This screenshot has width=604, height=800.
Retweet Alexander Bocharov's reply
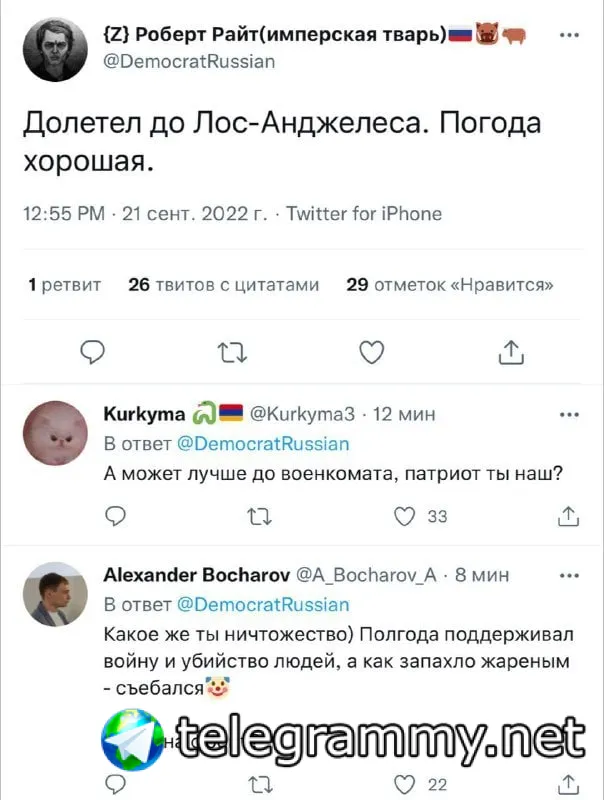click(259, 785)
